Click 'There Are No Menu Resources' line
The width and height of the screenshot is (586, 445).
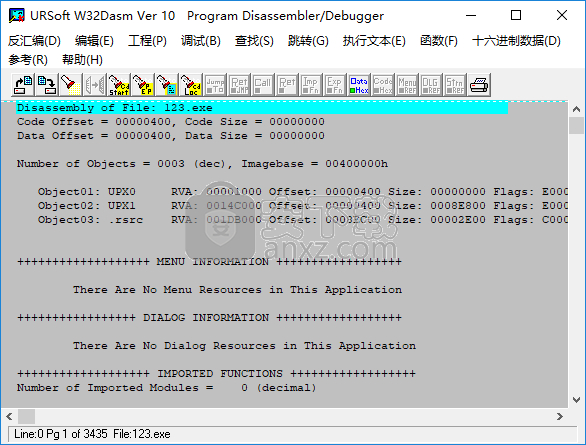pyautogui.click(x=237, y=290)
